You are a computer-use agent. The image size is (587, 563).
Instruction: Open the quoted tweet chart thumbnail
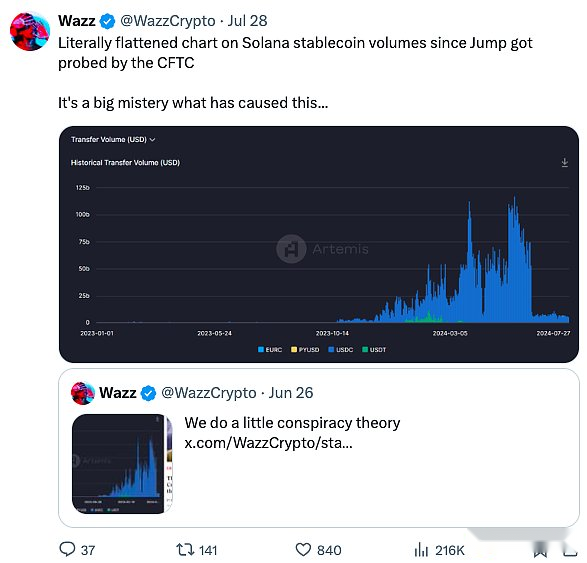click(118, 463)
